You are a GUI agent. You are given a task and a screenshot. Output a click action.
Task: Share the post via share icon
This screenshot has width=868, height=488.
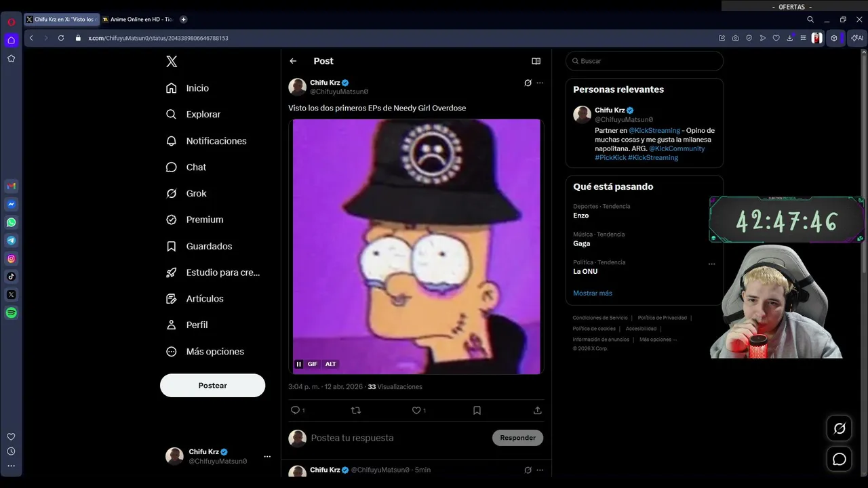(x=537, y=410)
